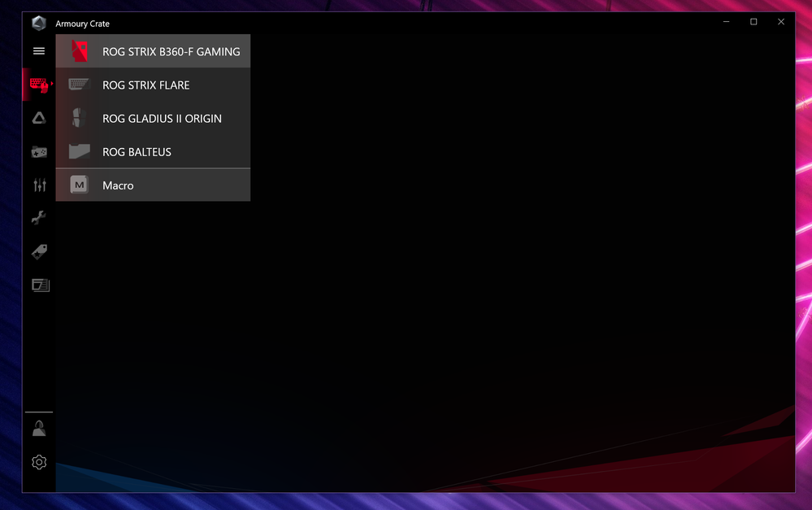Close the Armoury Crate window

coord(781,22)
